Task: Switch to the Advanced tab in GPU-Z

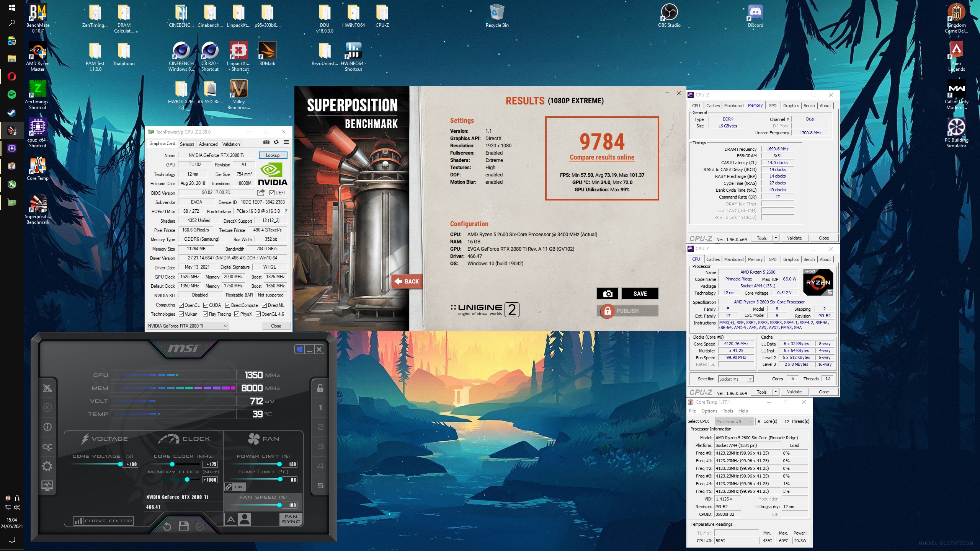Action: 208,144
